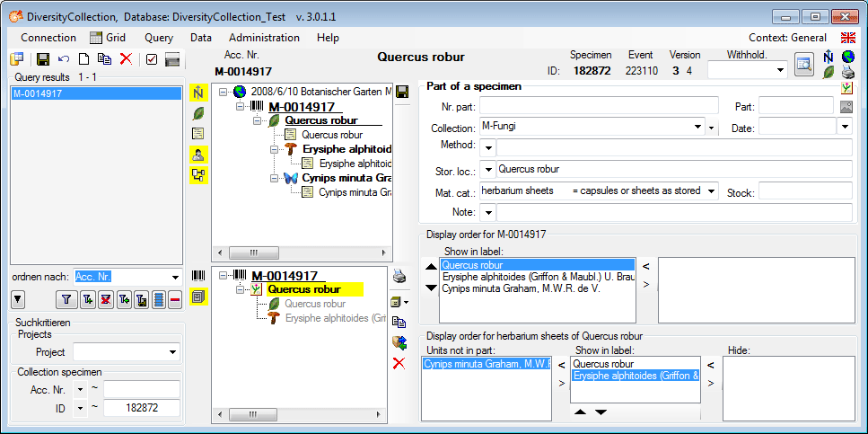Delete the specimen with the red X toolbar icon
Viewport: 868px width, 434px height.
point(126,59)
